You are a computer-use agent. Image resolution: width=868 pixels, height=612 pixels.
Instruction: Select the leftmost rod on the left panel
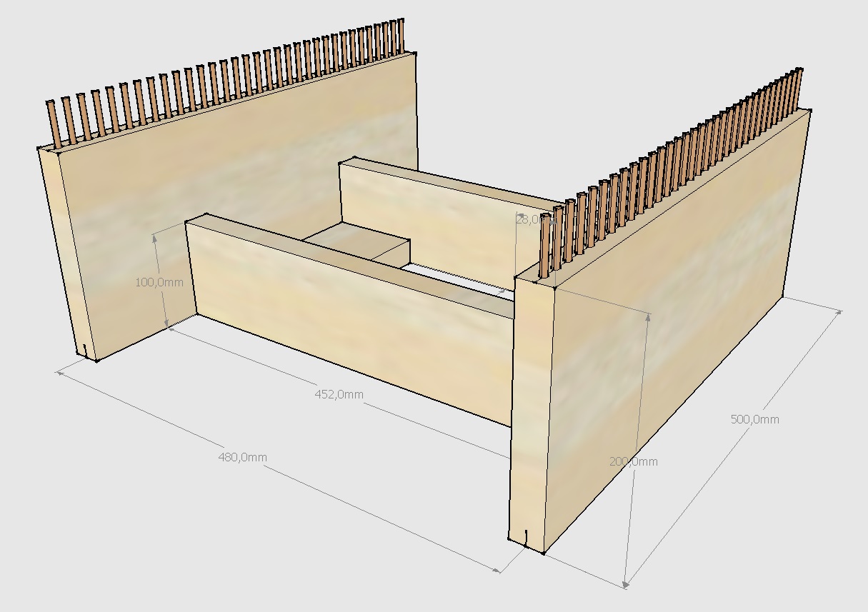coord(53,123)
